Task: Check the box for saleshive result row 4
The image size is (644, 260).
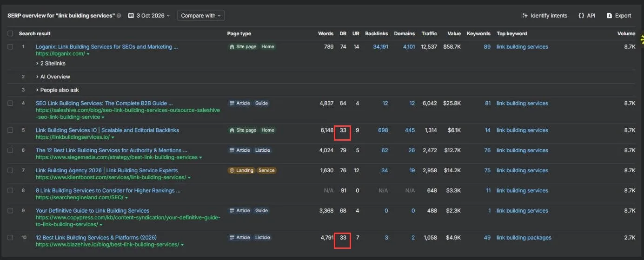Action: (x=10, y=104)
